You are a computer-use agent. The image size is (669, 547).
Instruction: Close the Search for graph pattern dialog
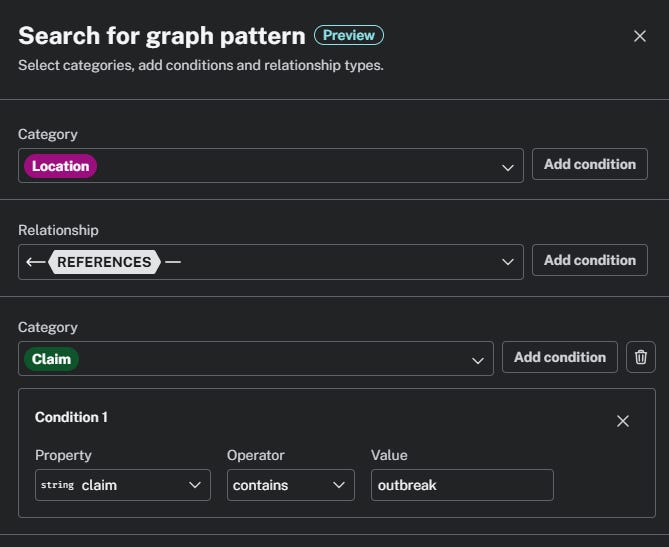pos(640,36)
